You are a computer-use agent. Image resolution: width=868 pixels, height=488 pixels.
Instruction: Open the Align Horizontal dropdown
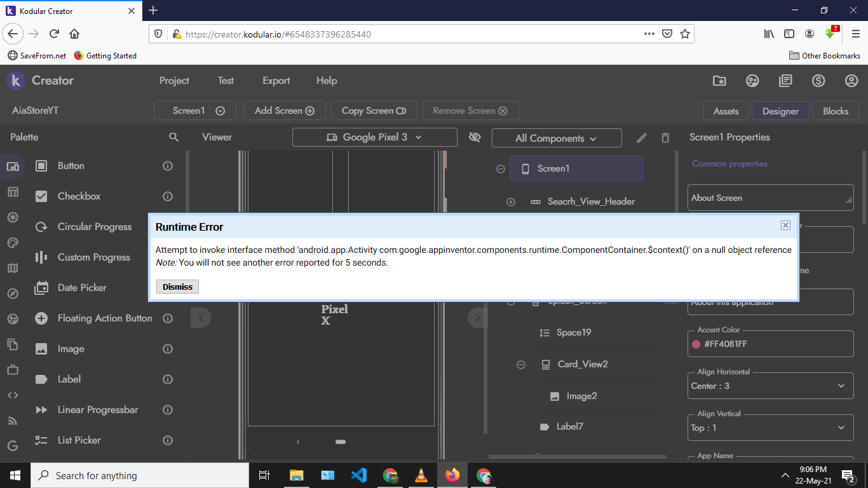coord(770,386)
